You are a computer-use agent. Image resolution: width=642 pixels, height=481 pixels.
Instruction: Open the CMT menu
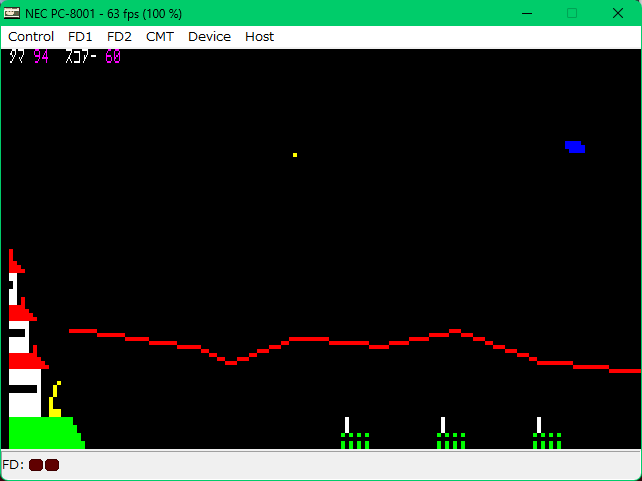click(160, 37)
